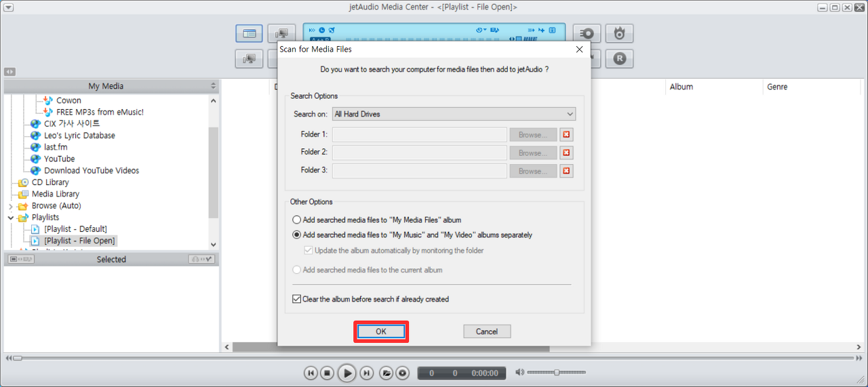Adjust the volume slider
This screenshot has width=868, height=387.
coord(556,372)
